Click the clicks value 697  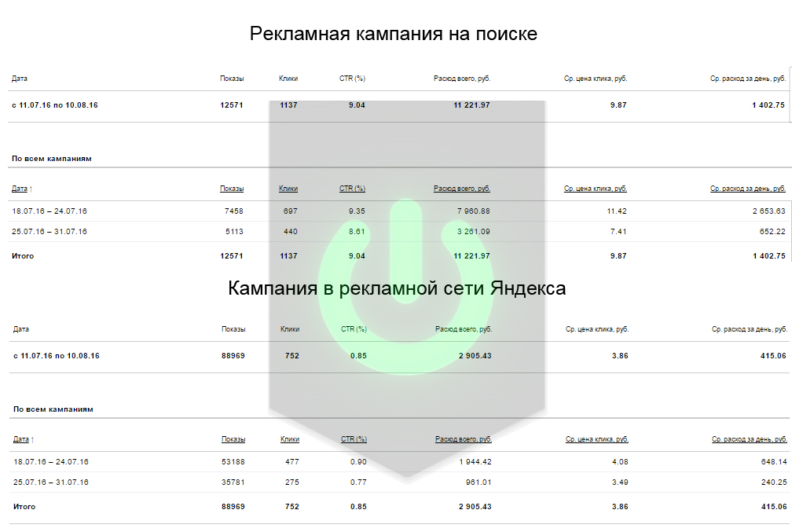[x=291, y=211]
